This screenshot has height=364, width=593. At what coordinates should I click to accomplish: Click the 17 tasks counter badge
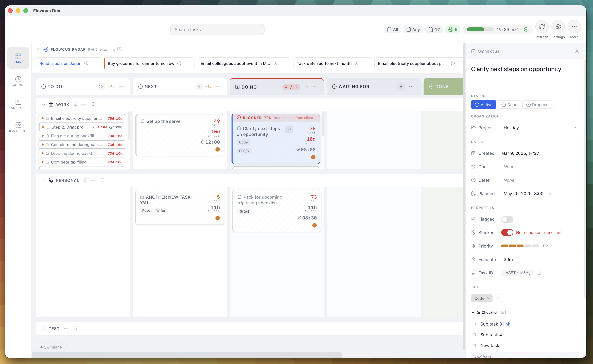tap(434, 29)
